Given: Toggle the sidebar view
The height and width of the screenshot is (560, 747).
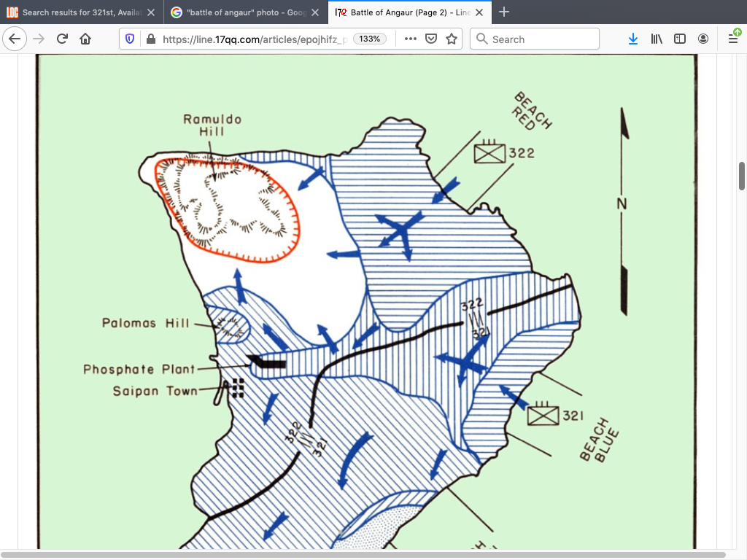Looking at the screenshot, I should point(680,39).
